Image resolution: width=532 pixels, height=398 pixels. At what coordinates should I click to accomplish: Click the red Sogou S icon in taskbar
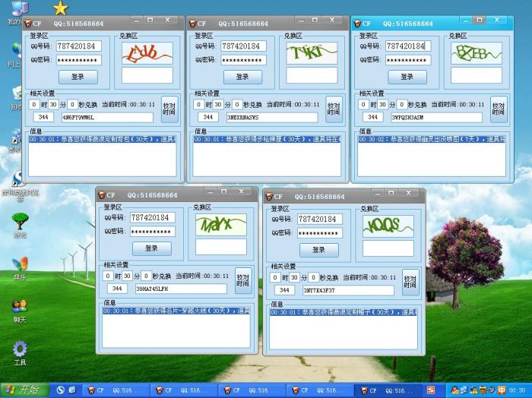(x=431, y=390)
